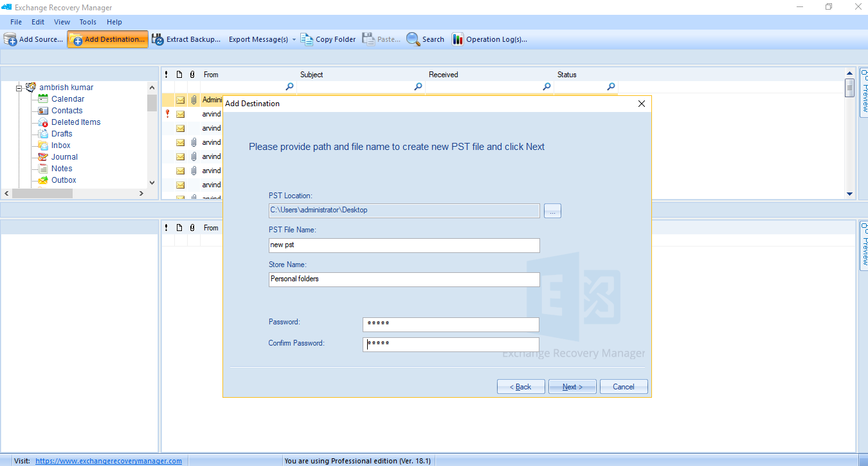The height and width of the screenshot is (466, 868).
Task: Click the Password field
Action: click(451, 324)
